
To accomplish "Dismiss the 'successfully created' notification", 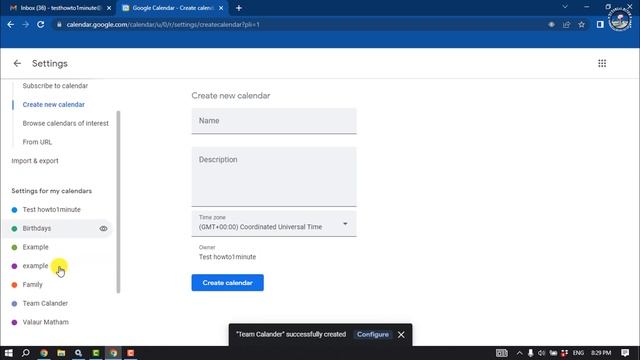I will coord(401,335).
